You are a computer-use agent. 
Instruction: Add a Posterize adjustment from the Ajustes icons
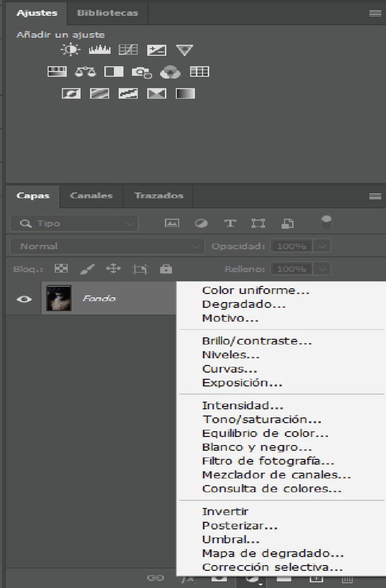(100, 94)
